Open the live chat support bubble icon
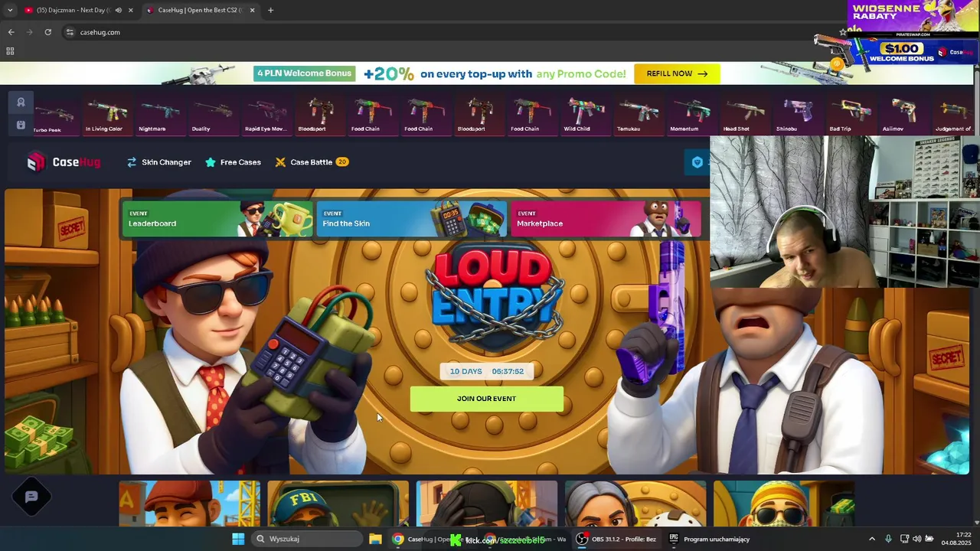The image size is (980, 551). tap(31, 497)
